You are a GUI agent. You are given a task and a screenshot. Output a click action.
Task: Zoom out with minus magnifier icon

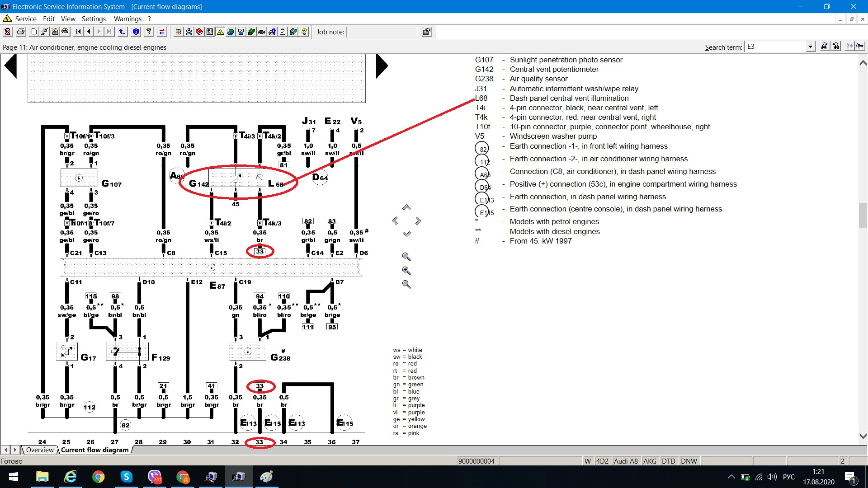pos(406,284)
